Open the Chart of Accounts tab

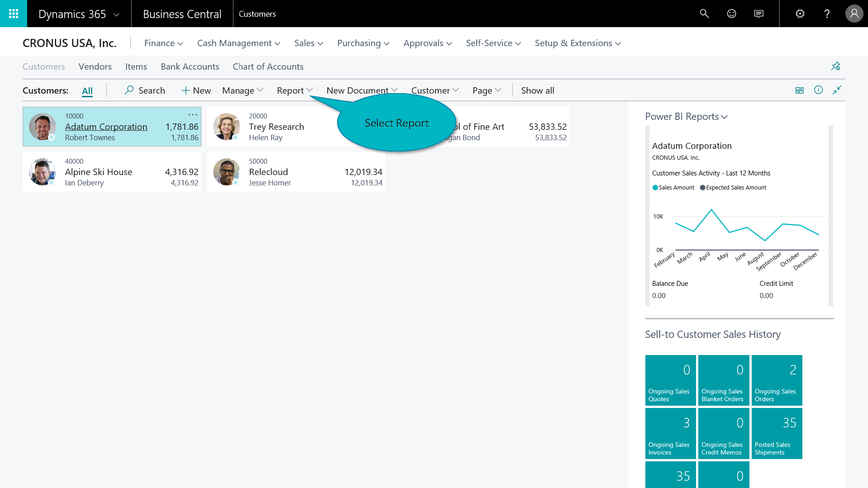268,66
